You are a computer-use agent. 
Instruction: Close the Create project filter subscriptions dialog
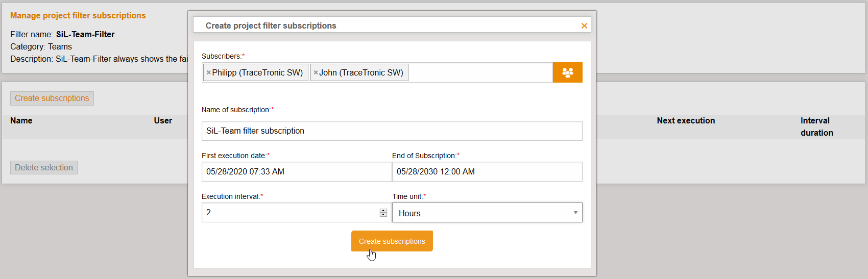click(584, 26)
